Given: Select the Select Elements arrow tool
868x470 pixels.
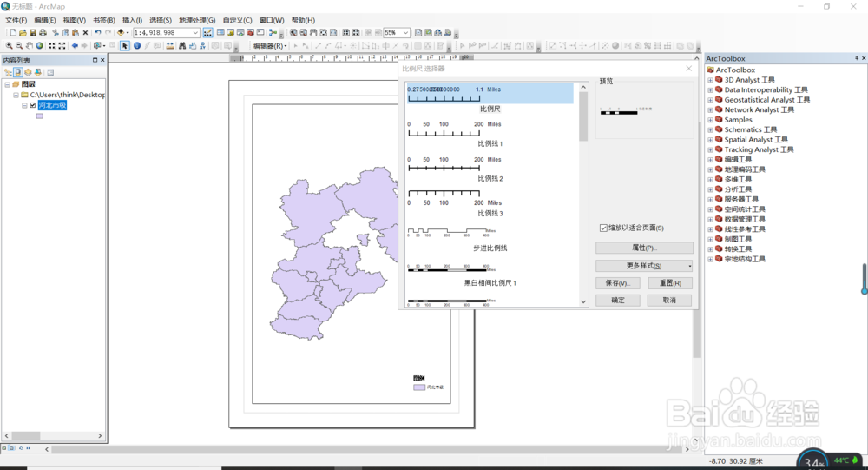Looking at the screenshot, I should point(124,45).
